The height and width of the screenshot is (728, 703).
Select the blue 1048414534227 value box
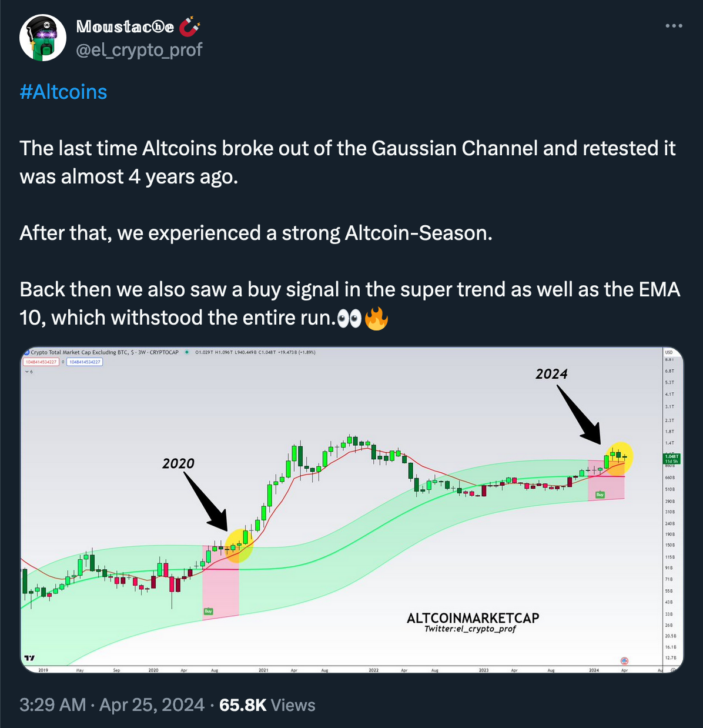pos(85,362)
